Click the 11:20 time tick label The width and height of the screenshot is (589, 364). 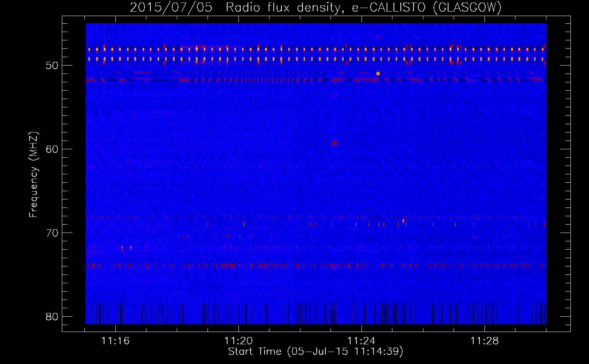coord(238,341)
